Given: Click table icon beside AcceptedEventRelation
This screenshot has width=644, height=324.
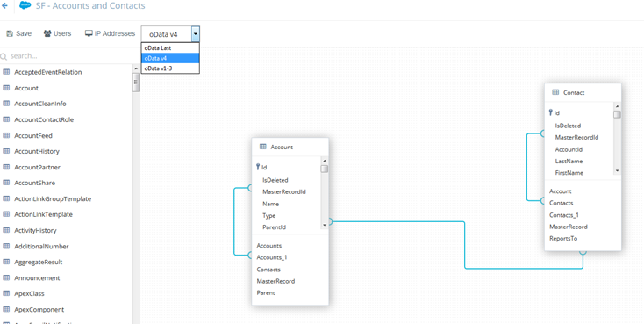Looking at the screenshot, I should (6, 72).
